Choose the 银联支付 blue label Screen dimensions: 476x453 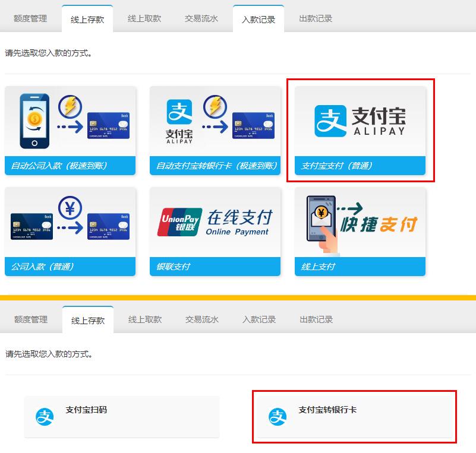point(215,267)
